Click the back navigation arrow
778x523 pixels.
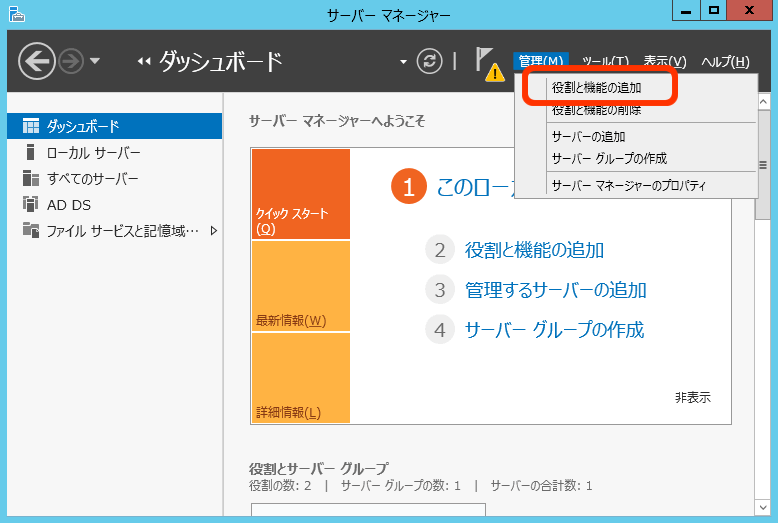pyautogui.click(x=36, y=61)
